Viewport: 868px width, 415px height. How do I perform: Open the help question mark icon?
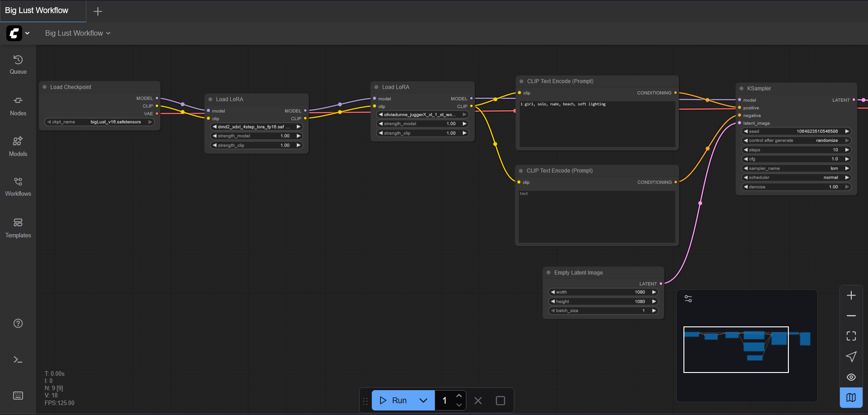click(18, 323)
